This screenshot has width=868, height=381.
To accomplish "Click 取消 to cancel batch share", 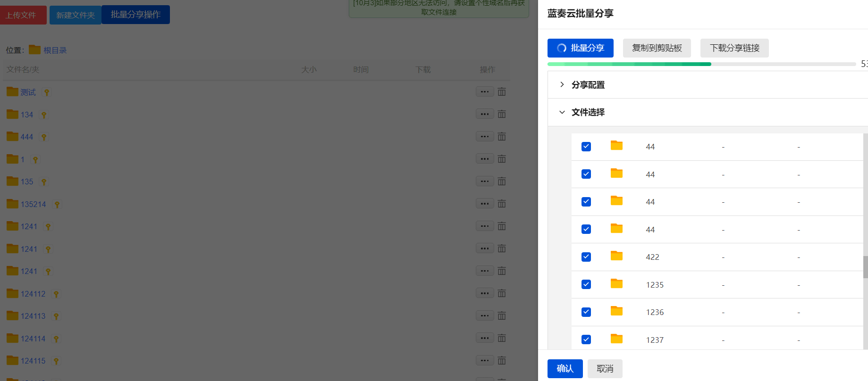I will coord(605,369).
